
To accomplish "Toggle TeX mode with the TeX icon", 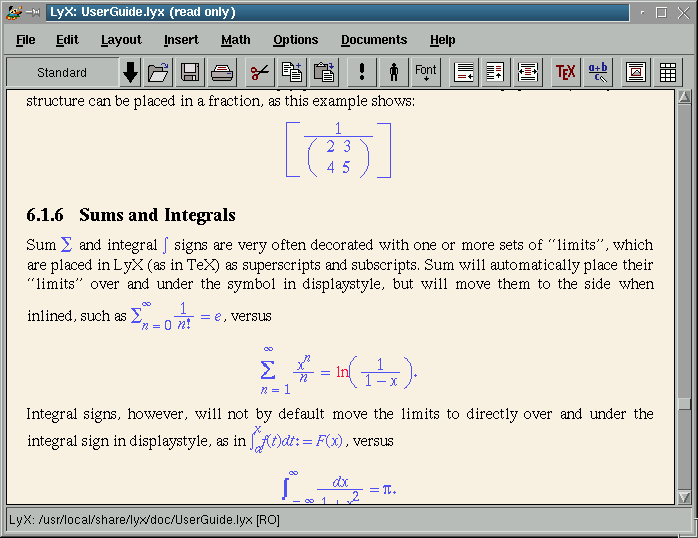I will point(565,72).
